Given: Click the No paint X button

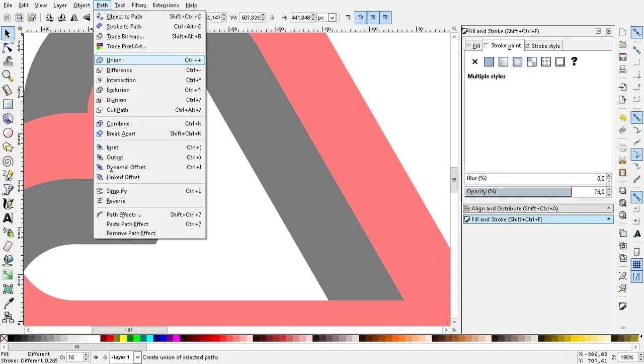Looking at the screenshot, I should 475,62.
